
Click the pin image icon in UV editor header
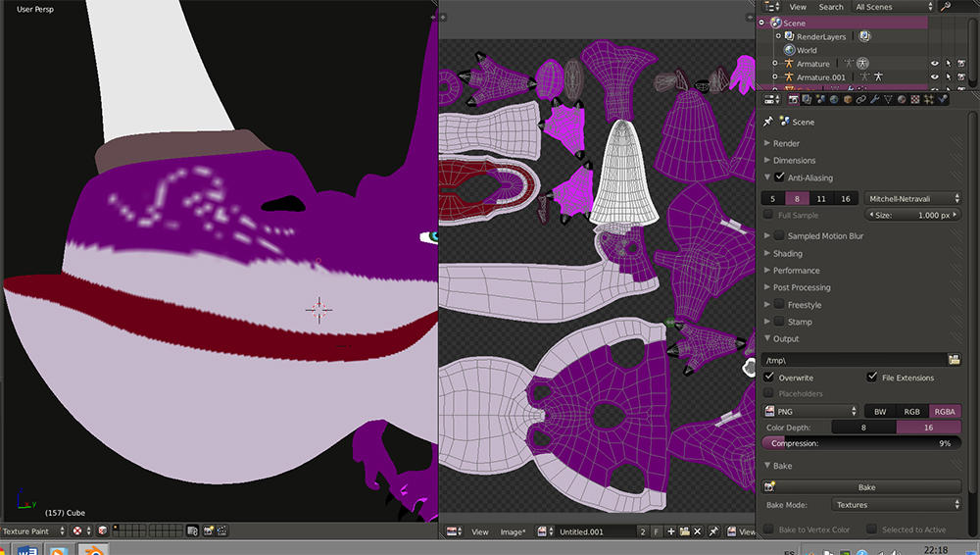click(713, 531)
